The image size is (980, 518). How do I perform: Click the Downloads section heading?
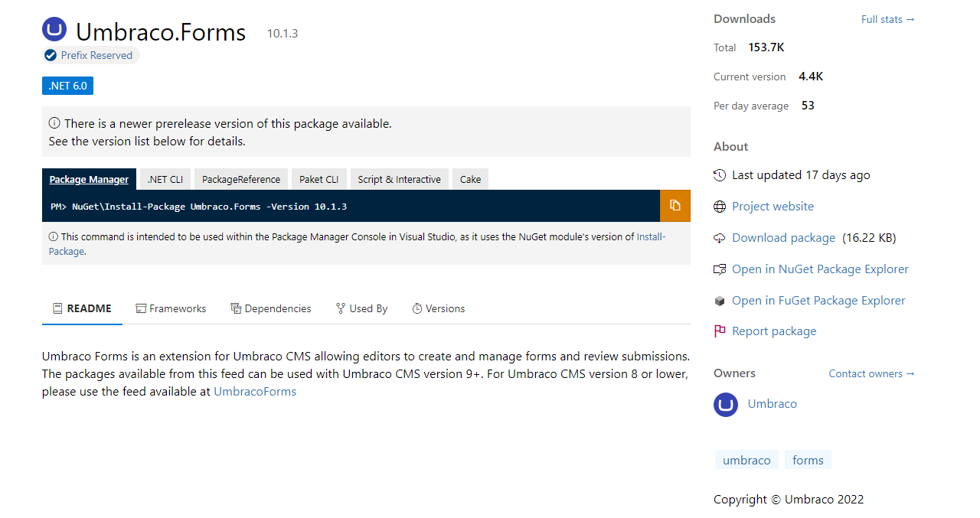pyautogui.click(x=744, y=19)
